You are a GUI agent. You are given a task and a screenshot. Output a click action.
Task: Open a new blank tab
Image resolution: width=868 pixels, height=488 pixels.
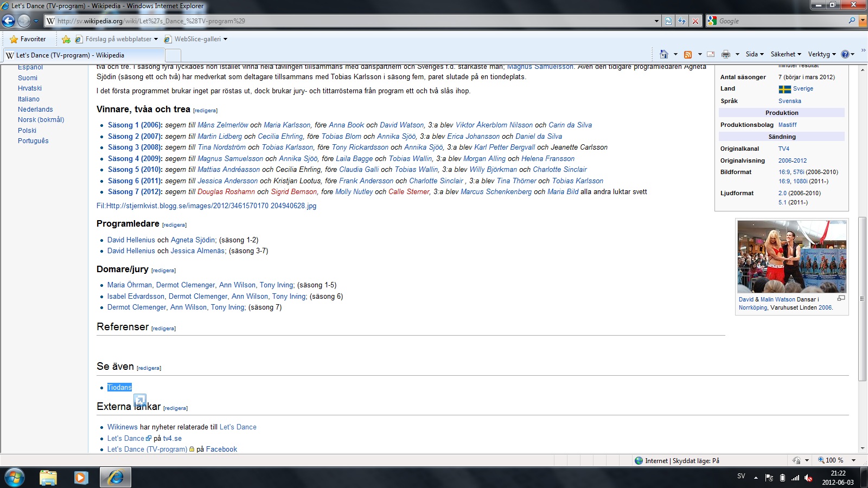pos(173,55)
